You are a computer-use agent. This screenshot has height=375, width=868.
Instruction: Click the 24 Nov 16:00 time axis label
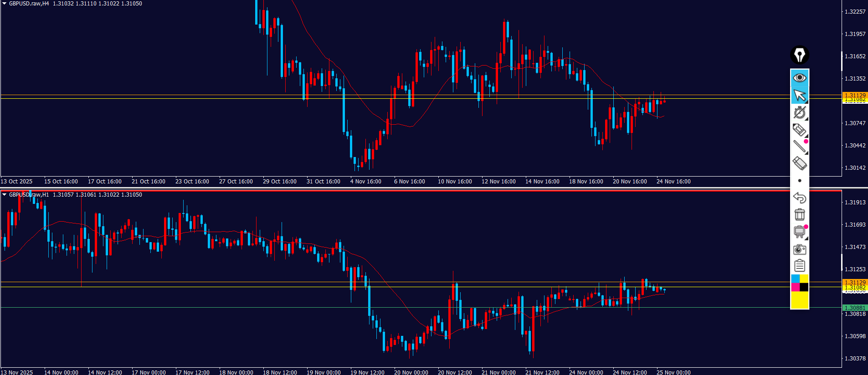click(x=673, y=182)
